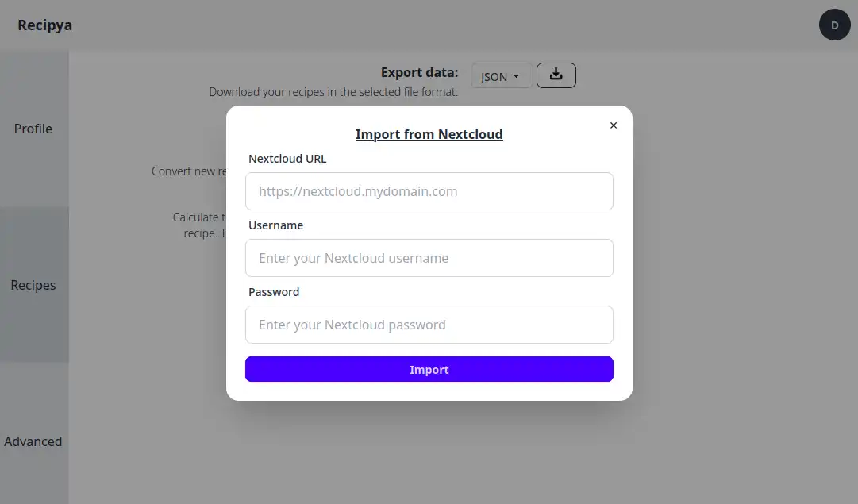This screenshot has width=858, height=504.
Task: Click the Password field label
Action: [274, 292]
